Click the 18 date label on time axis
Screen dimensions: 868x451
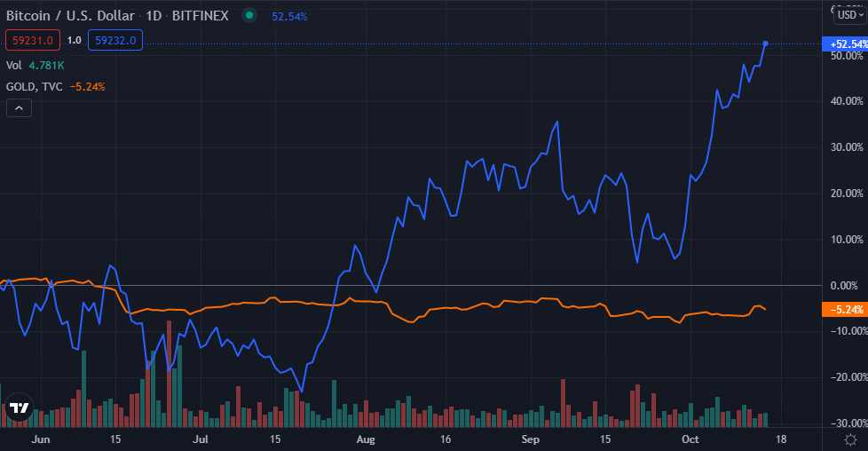[781, 439]
